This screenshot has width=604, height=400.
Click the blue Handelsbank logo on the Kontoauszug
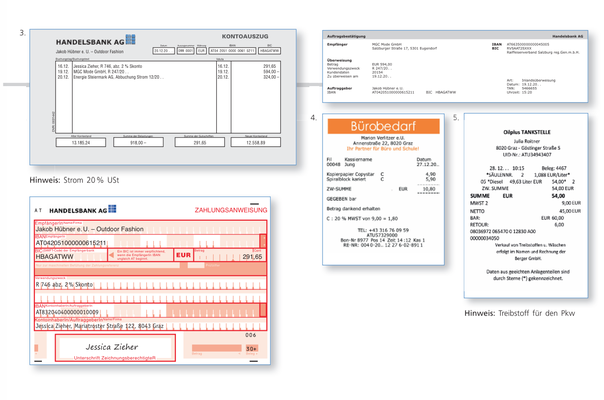pyautogui.click(x=131, y=39)
